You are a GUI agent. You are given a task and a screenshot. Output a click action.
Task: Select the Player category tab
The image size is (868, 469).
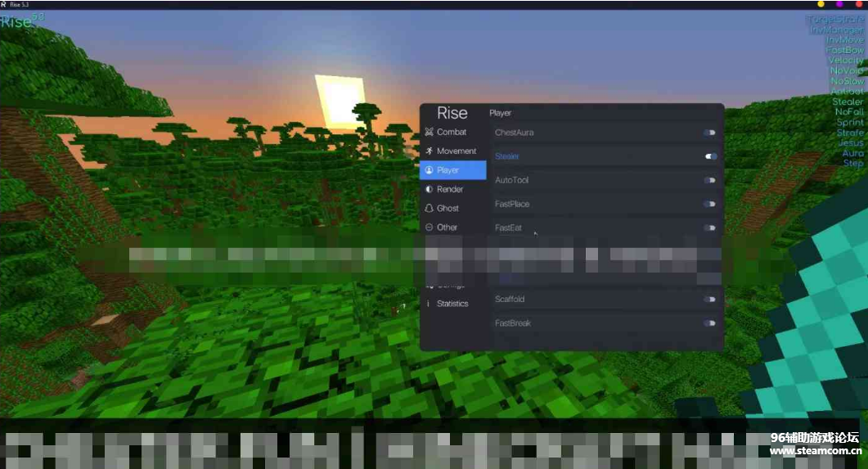452,170
